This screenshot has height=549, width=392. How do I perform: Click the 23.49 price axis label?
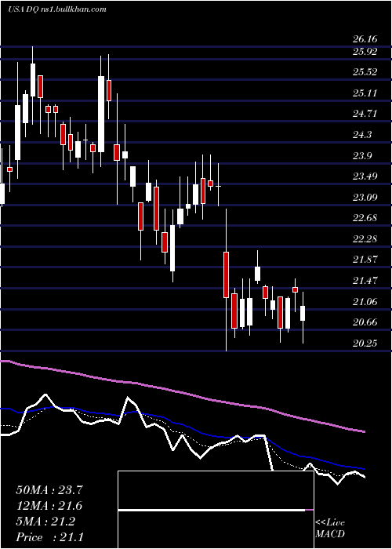(365, 176)
